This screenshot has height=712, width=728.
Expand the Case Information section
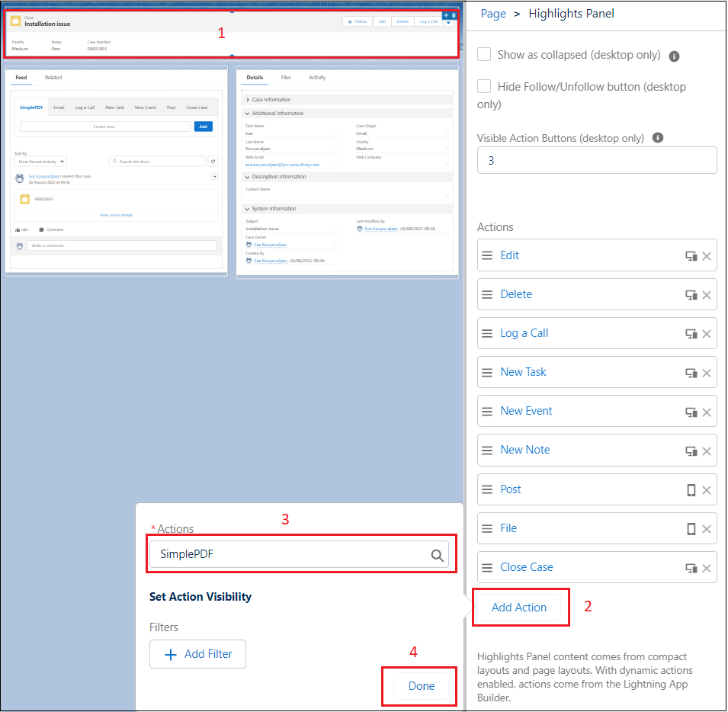(247, 100)
